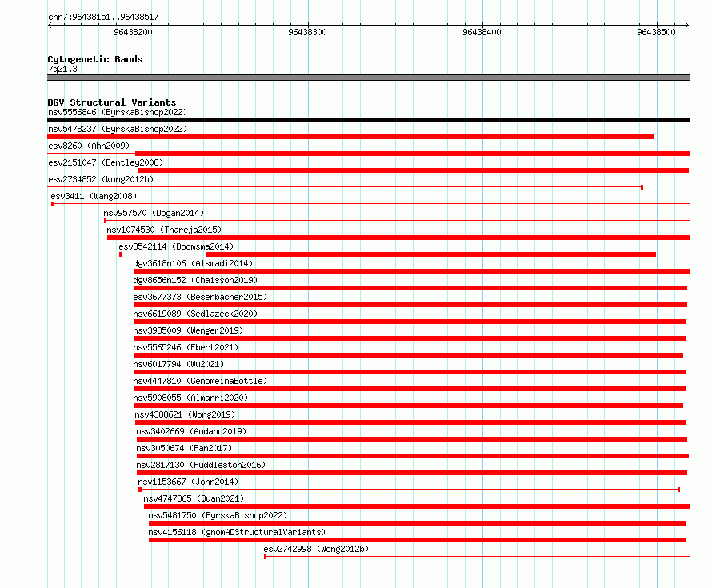Click the esv8260 (Ahn2009) label

click(x=89, y=146)
